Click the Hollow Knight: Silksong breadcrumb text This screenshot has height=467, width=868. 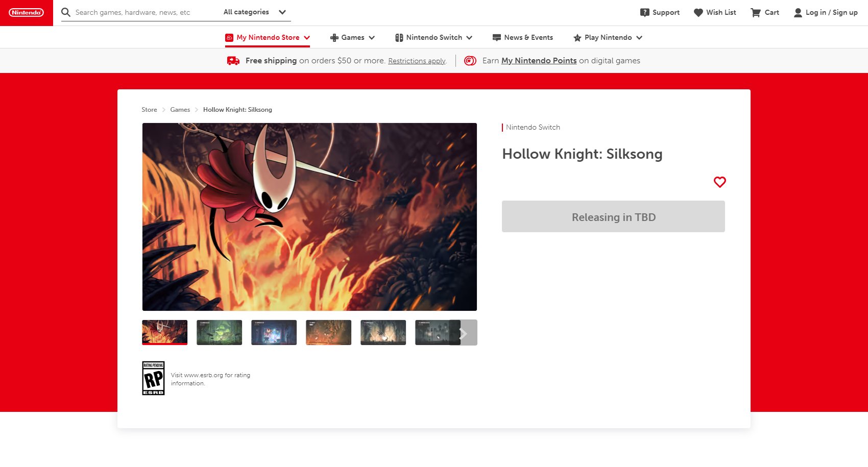pos(237,110)
